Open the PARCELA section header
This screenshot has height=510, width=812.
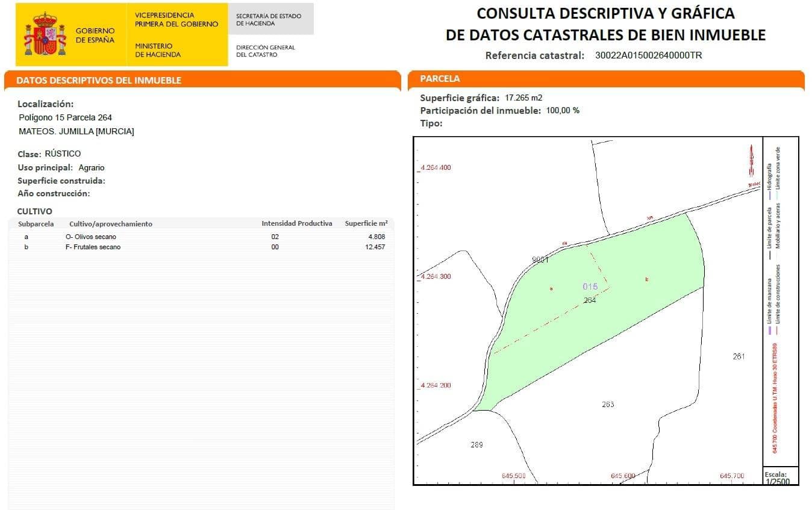[440, 79]
